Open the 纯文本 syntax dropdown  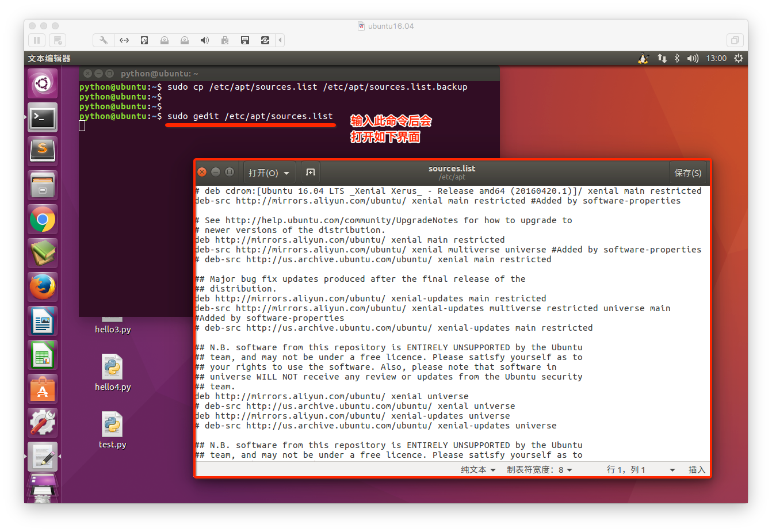(478, 470)
